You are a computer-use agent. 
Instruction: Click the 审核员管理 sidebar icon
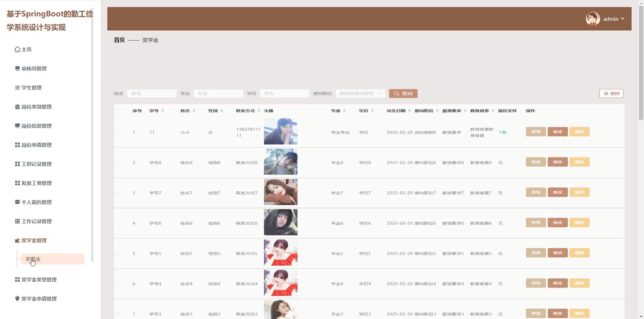[17, 68]
